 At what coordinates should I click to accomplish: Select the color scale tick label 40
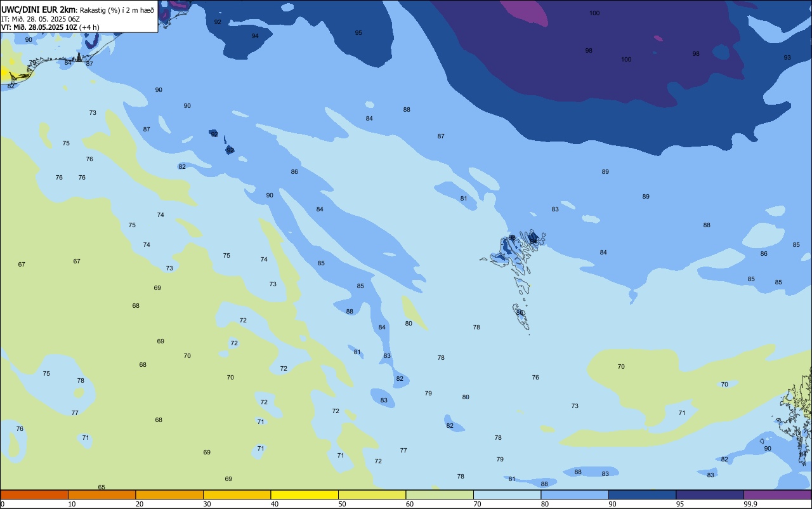[x=275, y=504]
